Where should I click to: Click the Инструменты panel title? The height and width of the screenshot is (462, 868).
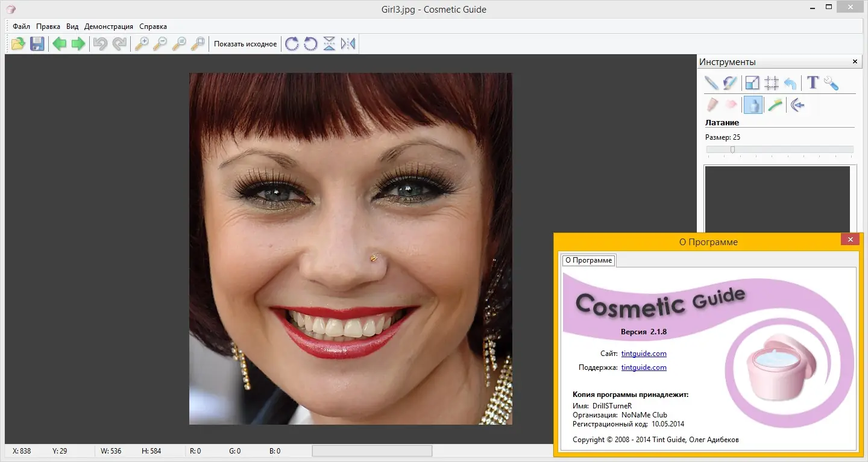[727, 62]
